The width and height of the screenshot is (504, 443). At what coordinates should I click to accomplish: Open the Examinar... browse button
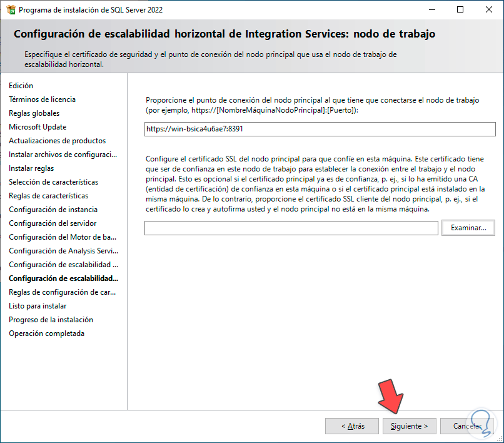click(x=468, y=228)
